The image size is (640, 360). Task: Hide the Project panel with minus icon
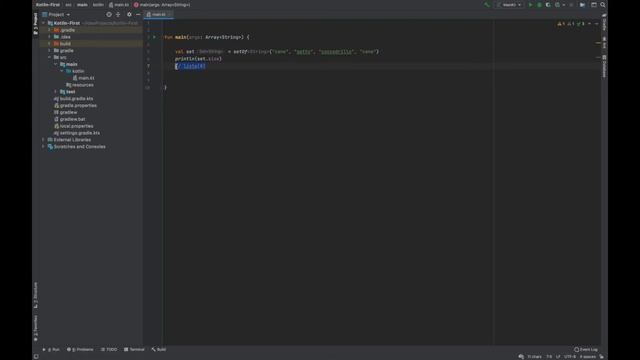(x=138, y=14)
